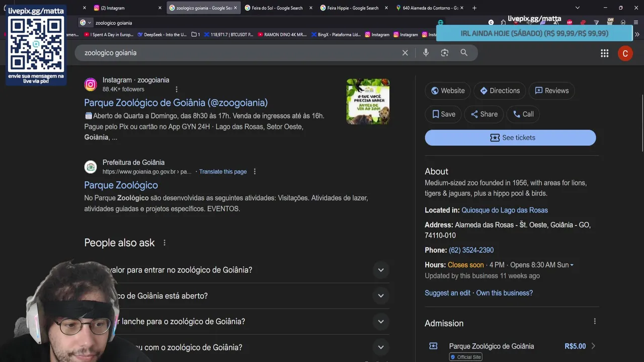Viewport: 644px width, 362px height.
Task: Open the Parque Zoológico Prefeitura result link
Action: [x=121, y=185]
